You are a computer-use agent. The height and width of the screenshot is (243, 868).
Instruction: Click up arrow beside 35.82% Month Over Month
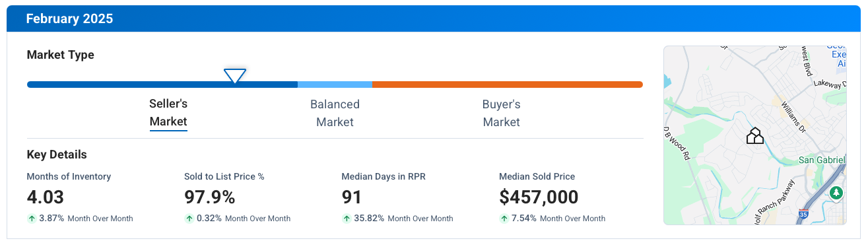pyautogui.click(x=346, y=219)
